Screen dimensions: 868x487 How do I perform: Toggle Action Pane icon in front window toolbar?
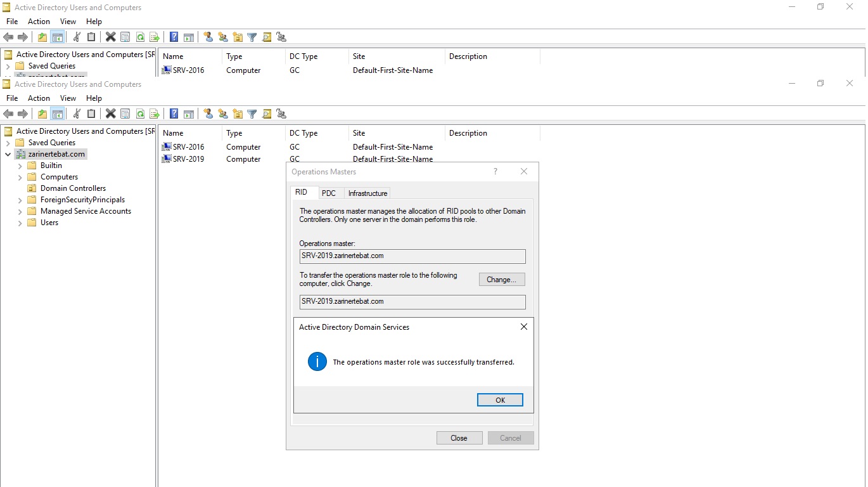(188, 114)
